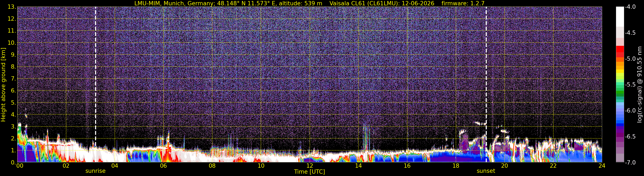Click the '-5.5' colorbar tick label
The width and height of the screenshot is (644, 176).
pos(630,85)
